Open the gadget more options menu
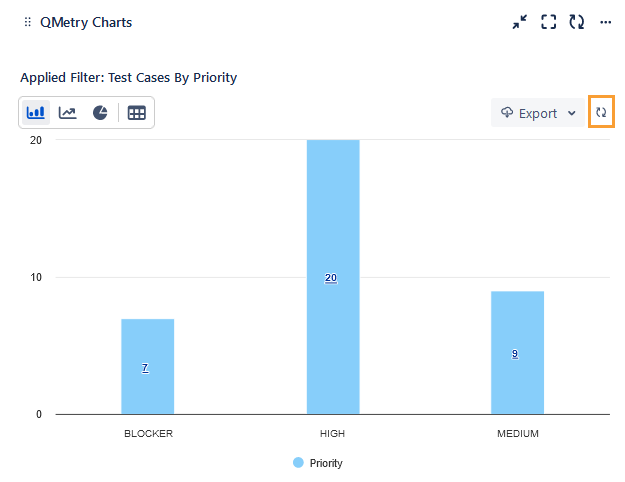 coord(605,22)
